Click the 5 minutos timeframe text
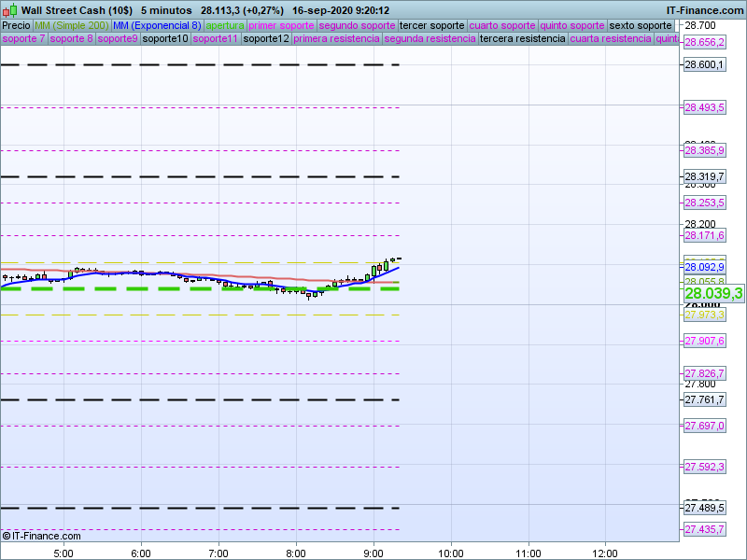The image size is (747, 560). pos(167,10)
